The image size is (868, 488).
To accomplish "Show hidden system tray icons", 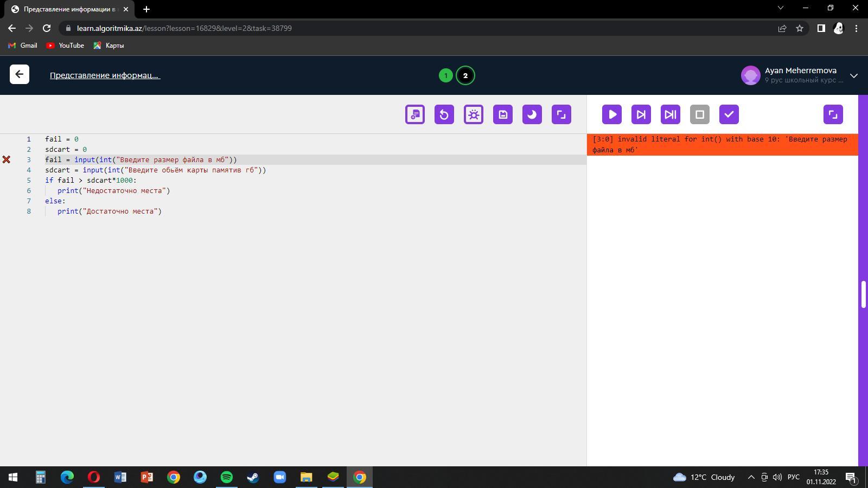I will 751,477.
